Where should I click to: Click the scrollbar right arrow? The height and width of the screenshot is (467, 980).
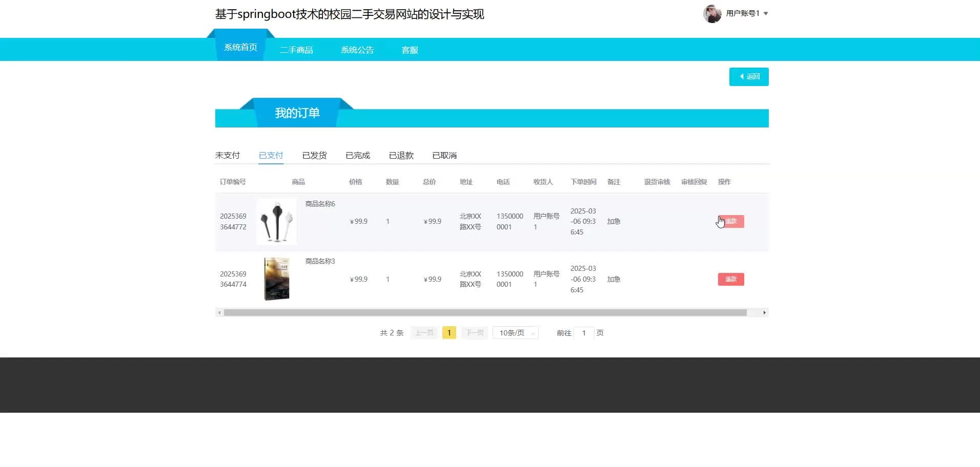click(764, 312)
